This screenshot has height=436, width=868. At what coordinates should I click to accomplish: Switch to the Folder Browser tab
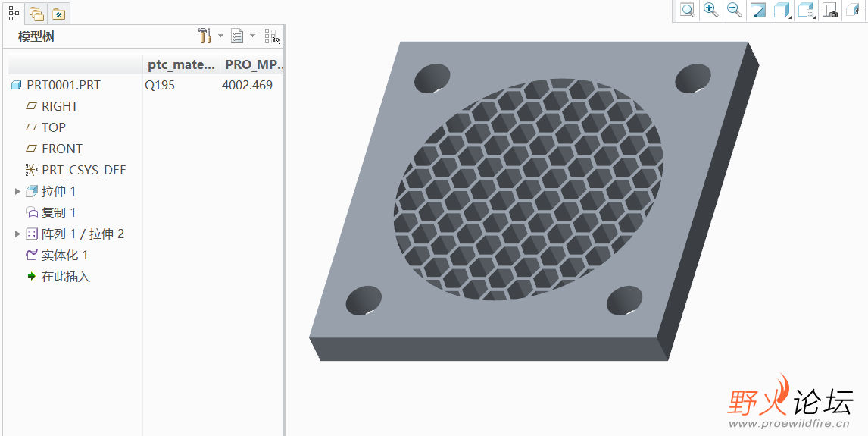click(36, 14)
